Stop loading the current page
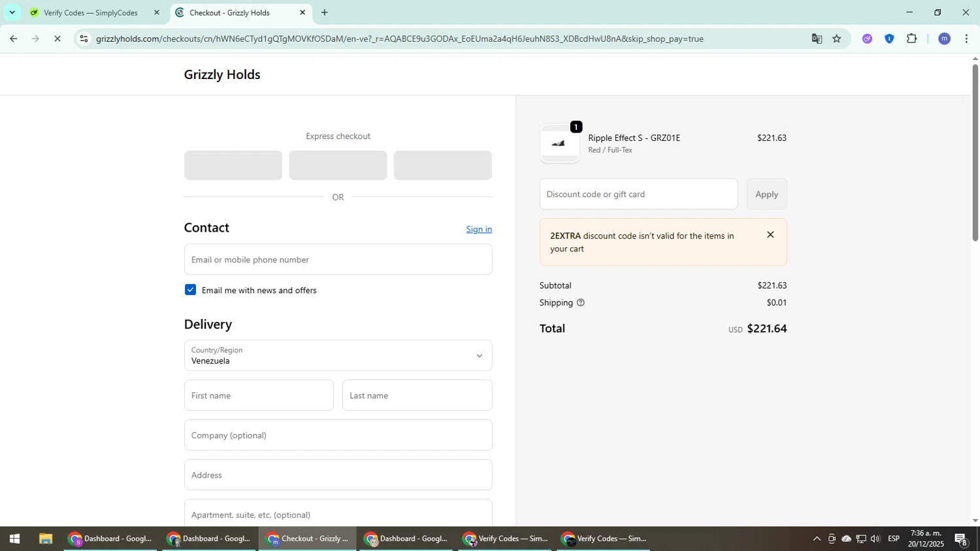 [x=57, y=39]
